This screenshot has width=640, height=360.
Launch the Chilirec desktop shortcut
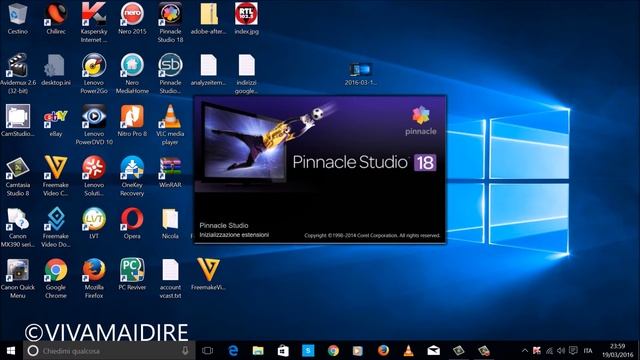click(56, 18)
